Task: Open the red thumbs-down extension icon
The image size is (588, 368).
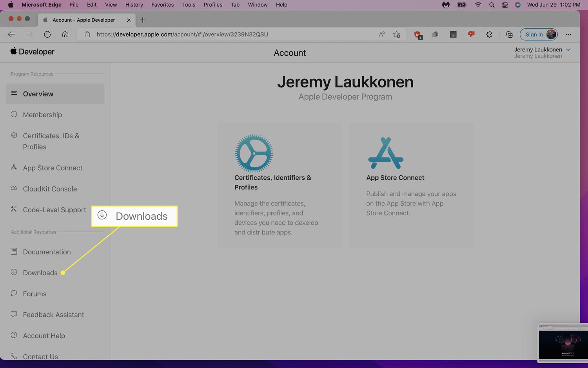Action: (x=471, y=35)
